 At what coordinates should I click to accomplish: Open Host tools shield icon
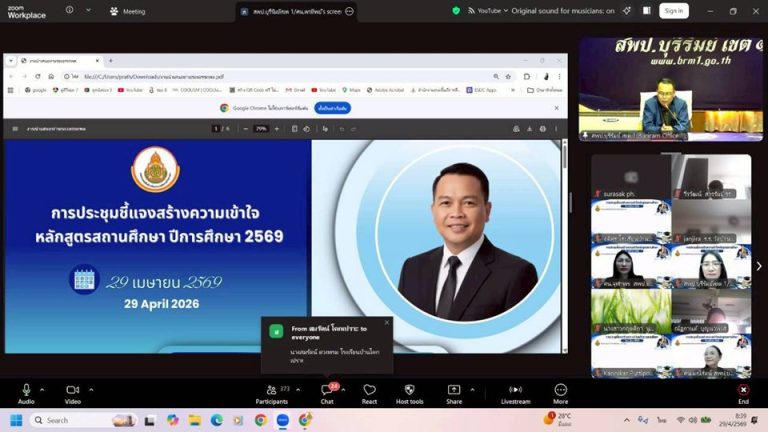click(409, 391)
